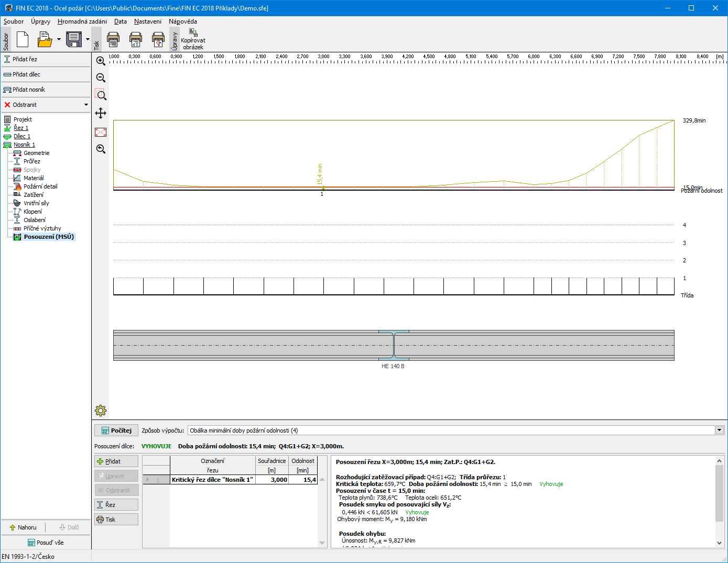This screenshot has width=728, height=563.
Task: Click the second printer icon in toolbar
Action: [136, 39]
